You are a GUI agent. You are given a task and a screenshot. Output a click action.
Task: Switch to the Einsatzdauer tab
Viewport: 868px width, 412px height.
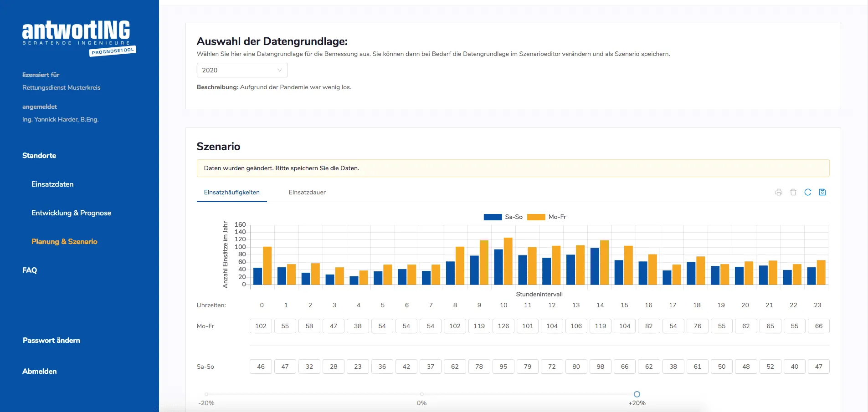(x=307, y=192)
